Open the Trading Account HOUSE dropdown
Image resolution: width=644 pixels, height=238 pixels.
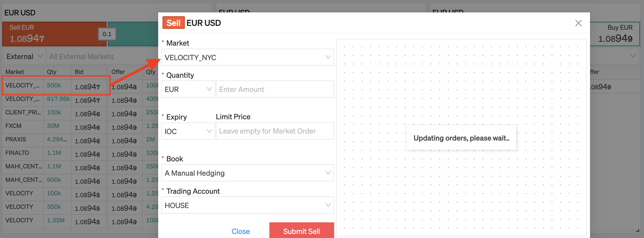coord(248,205)
